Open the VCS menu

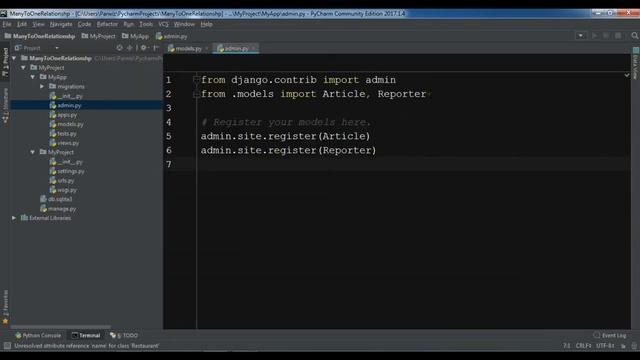pos(163,24)
